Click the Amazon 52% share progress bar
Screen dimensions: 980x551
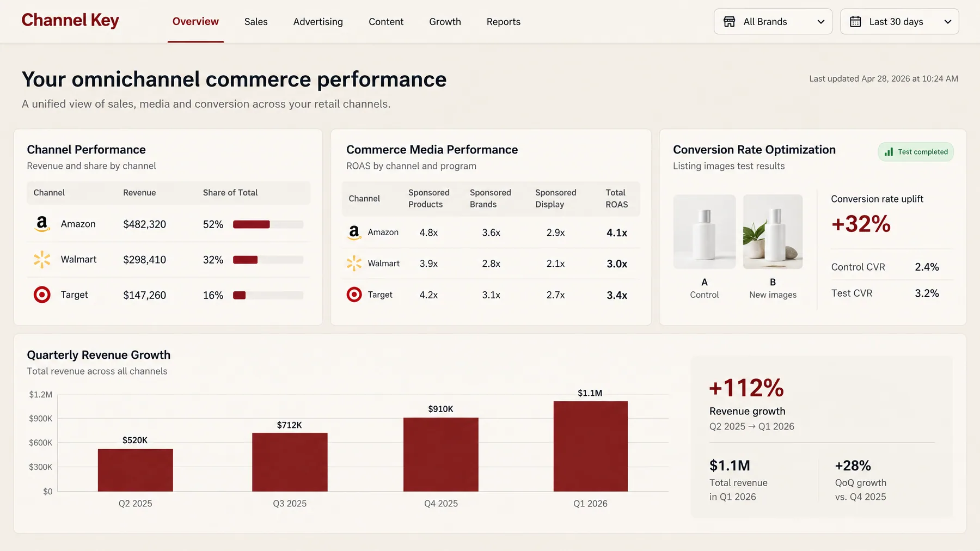pyautogui.click(x=268, y=224)
